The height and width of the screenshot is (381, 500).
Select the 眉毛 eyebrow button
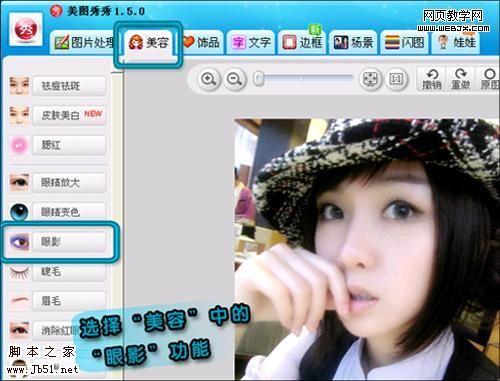pyautogui.click(x=70, y=301)
